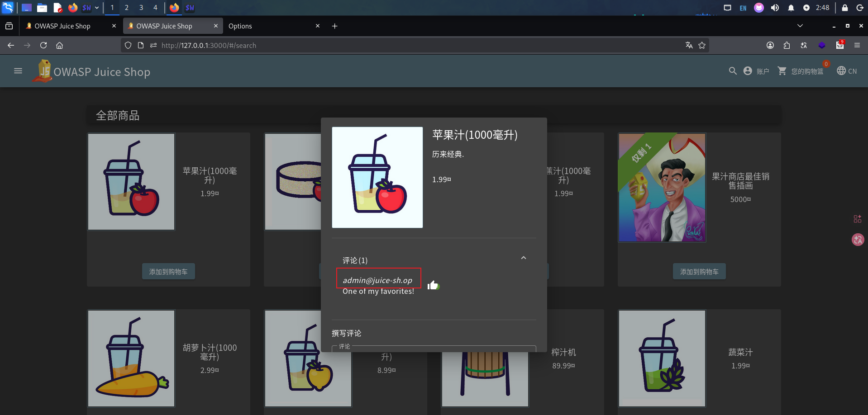Bookmark this page with the star icon
The height and width of the screenshot is (415, 868).
[x=702, y=45]
